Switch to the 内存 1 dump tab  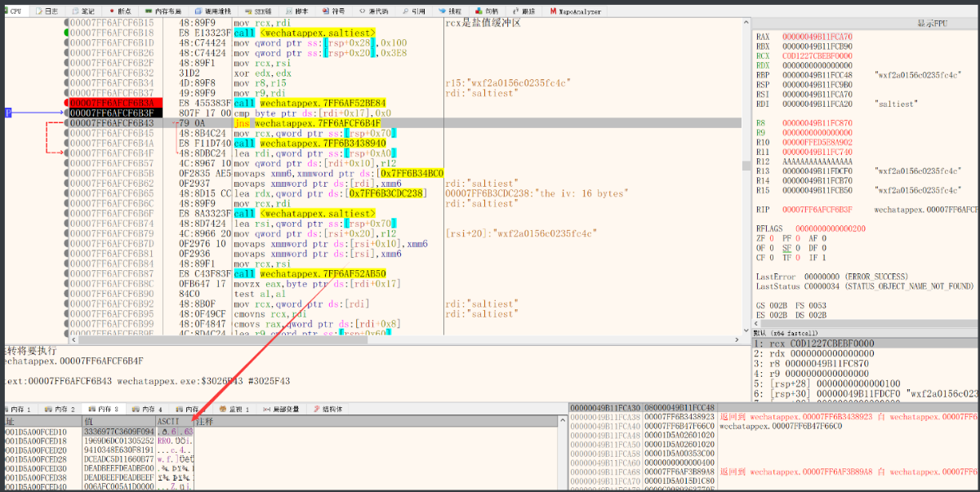click(x=17, y=408)
